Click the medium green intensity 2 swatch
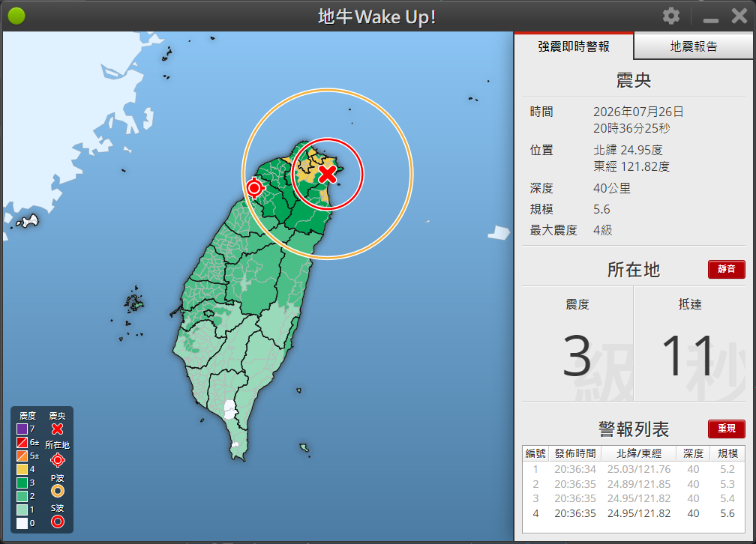This screenshot has width=756, height=544. tap(22, 496)
